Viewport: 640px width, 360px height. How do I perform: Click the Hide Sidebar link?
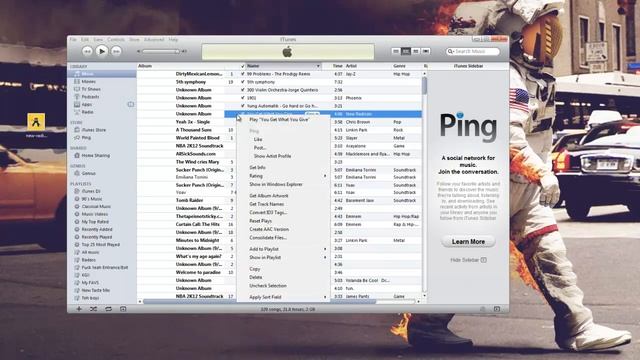point(468,260)
